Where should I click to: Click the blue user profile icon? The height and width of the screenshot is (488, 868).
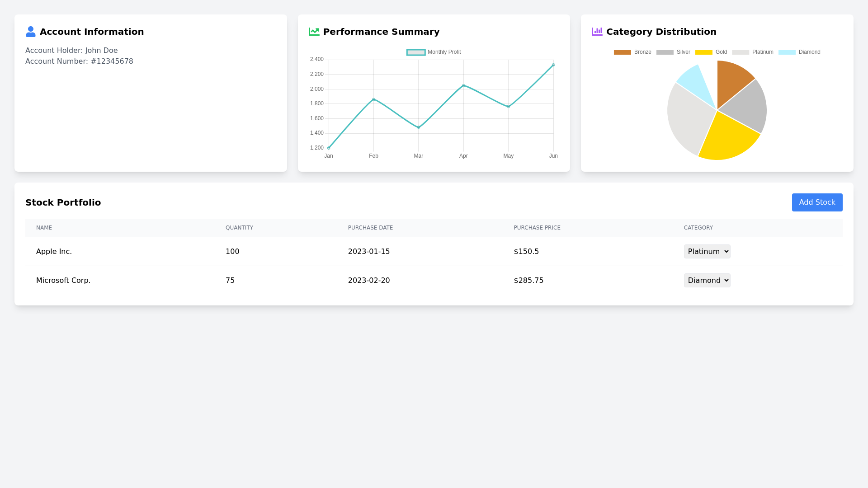[x=31, y=32]
